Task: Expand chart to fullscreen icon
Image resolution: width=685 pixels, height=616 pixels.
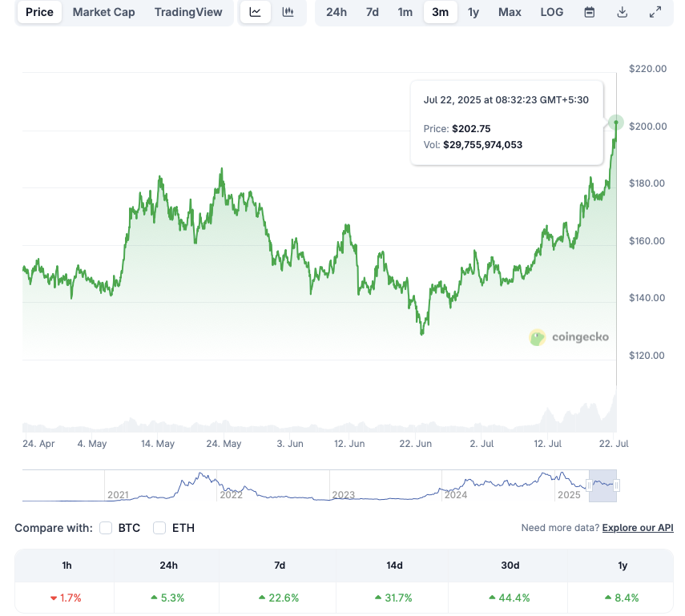Action: 655,12
